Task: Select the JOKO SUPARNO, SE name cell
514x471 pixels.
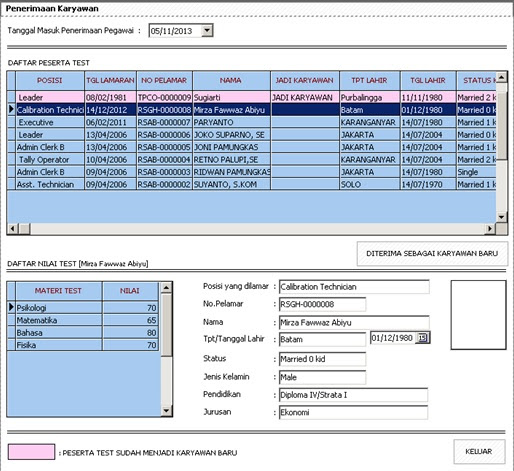Action: (231, 135)
